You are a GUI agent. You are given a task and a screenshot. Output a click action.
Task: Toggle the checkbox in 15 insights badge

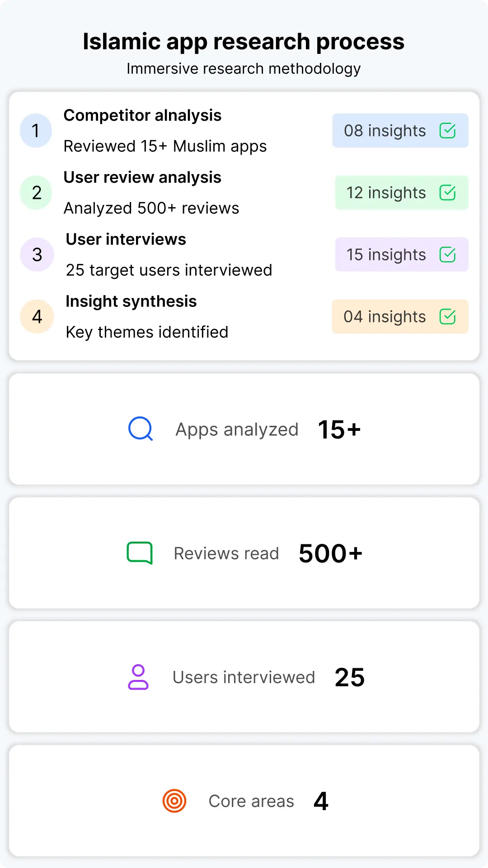coord(447,255)
